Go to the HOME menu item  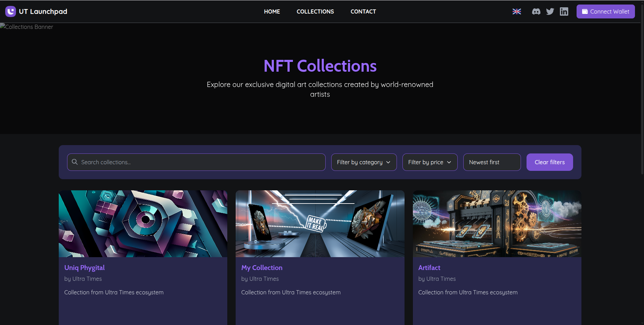click(272, 11)
